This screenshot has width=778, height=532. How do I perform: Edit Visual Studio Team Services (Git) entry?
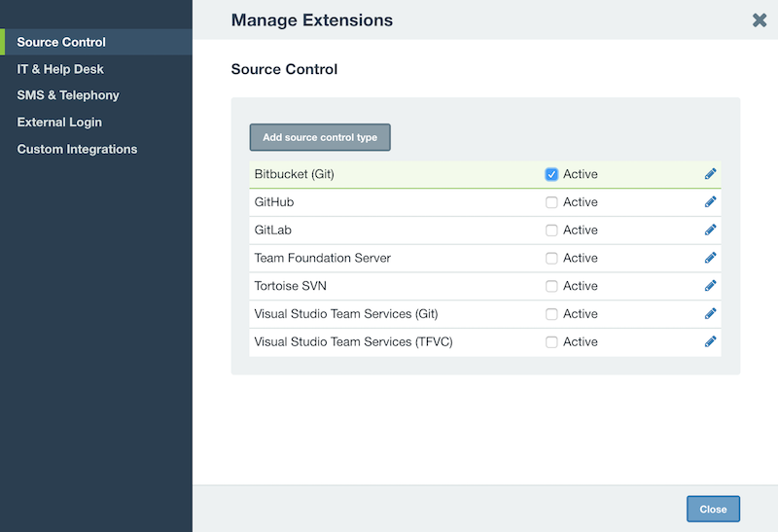coord(710,313)
